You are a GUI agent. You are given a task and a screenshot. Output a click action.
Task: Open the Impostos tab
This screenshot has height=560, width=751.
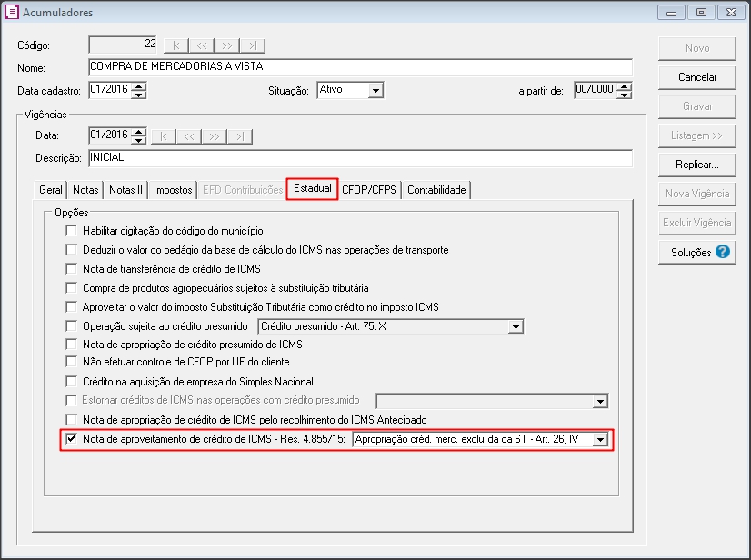point(173,190)
